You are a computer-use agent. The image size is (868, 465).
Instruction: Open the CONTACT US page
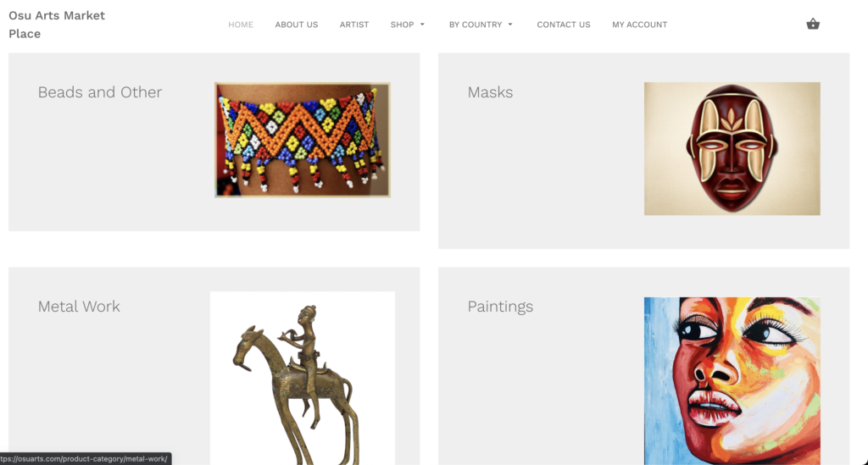564,25
